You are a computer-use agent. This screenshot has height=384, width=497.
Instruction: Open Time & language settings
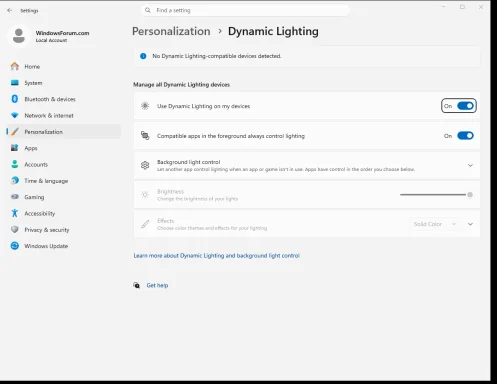coord(63,181)
